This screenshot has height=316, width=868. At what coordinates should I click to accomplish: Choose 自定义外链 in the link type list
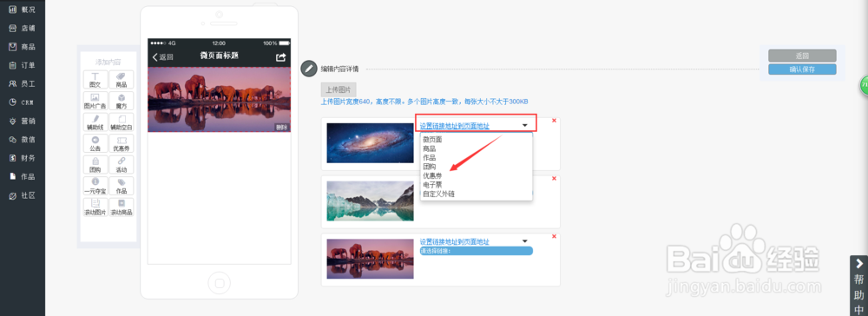pyautogui.click(x=438, y=194)
